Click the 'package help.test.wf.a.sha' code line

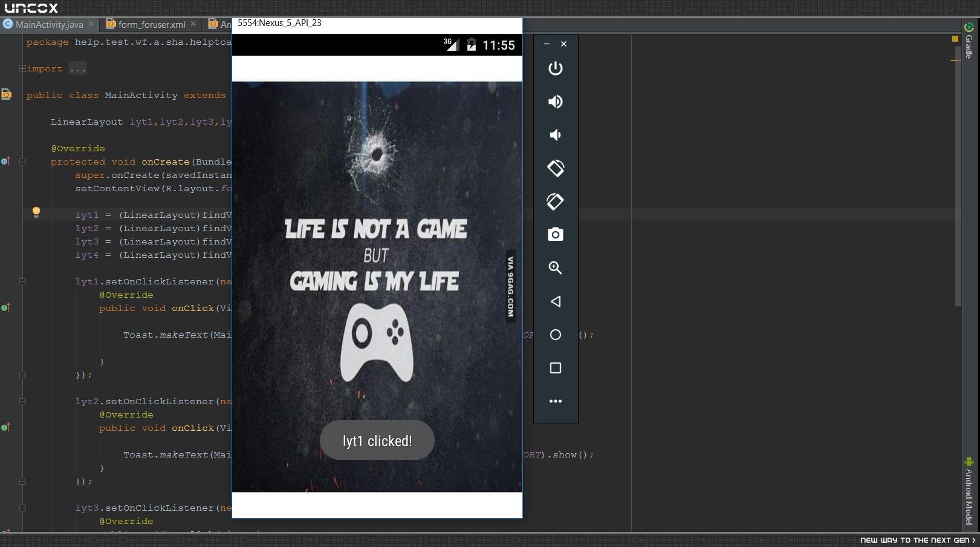[x=129, y=42]
